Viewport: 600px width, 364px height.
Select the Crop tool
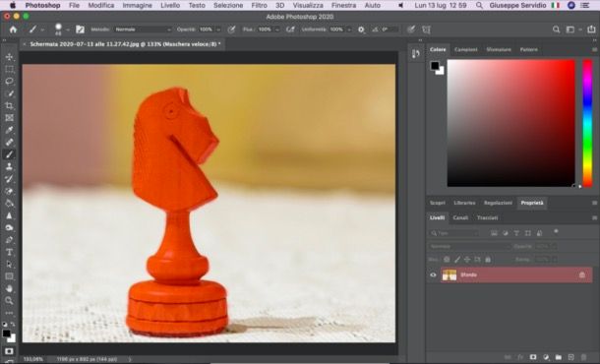pyautogui.click(x=9, y=105)
